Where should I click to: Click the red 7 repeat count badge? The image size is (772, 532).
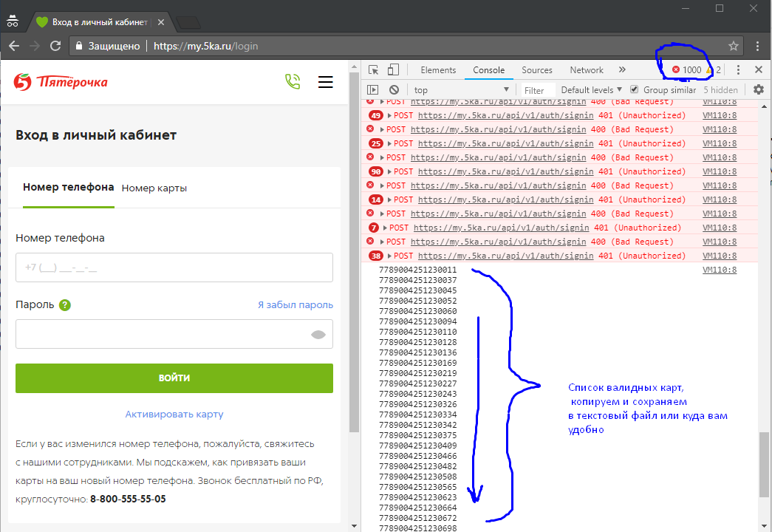[x=374, y=228]
